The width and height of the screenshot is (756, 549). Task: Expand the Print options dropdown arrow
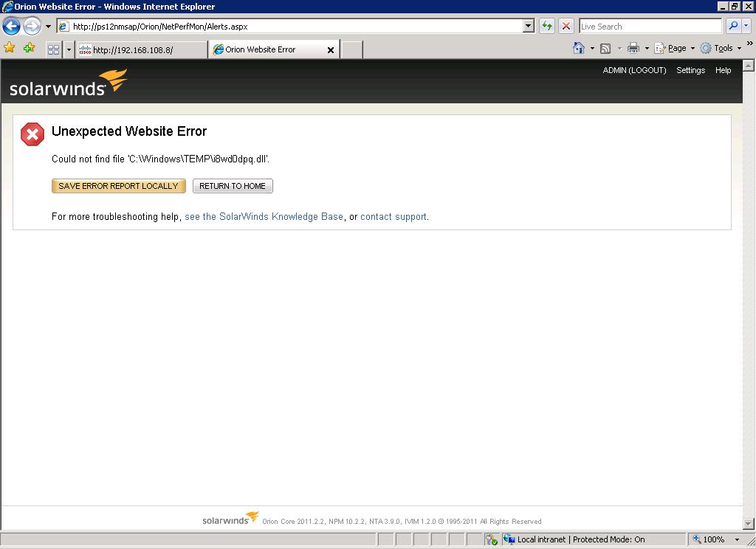[x=647, y=48]
